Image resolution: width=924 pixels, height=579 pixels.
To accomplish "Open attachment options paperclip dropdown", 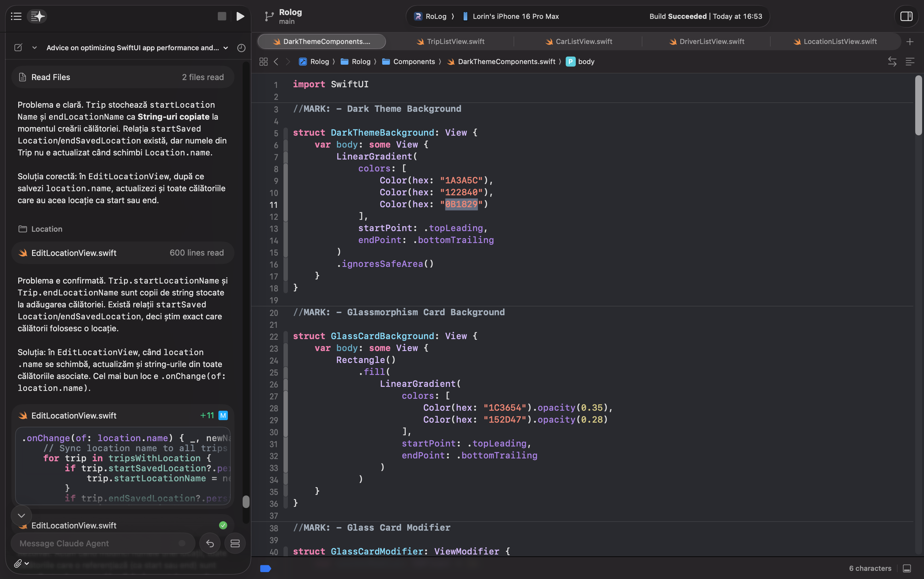I will click(21, 563).
